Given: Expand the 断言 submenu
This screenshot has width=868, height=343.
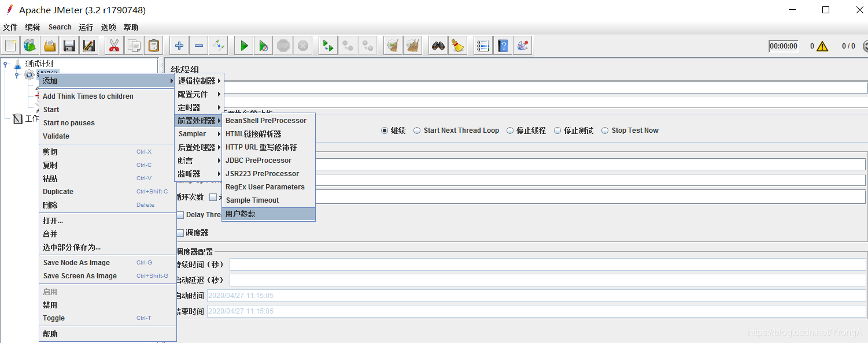Looking at the screenshot, I should click(199, 161).
